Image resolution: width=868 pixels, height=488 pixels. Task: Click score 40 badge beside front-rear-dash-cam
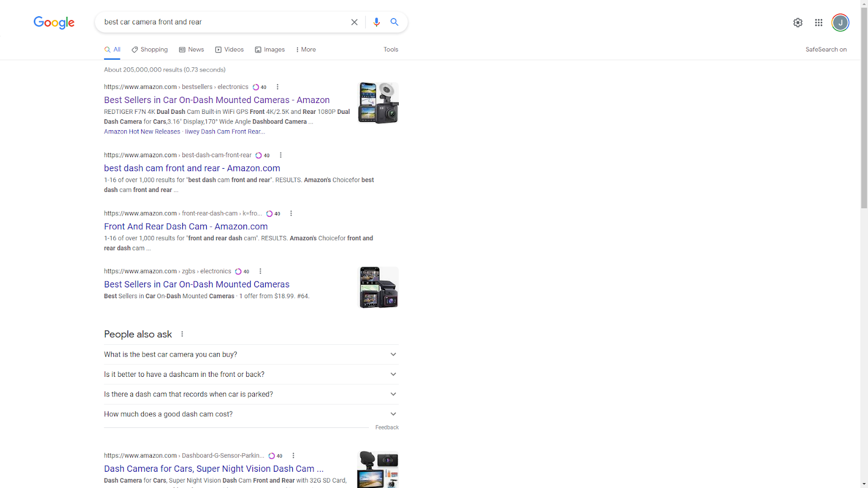[x=273, y=214]
